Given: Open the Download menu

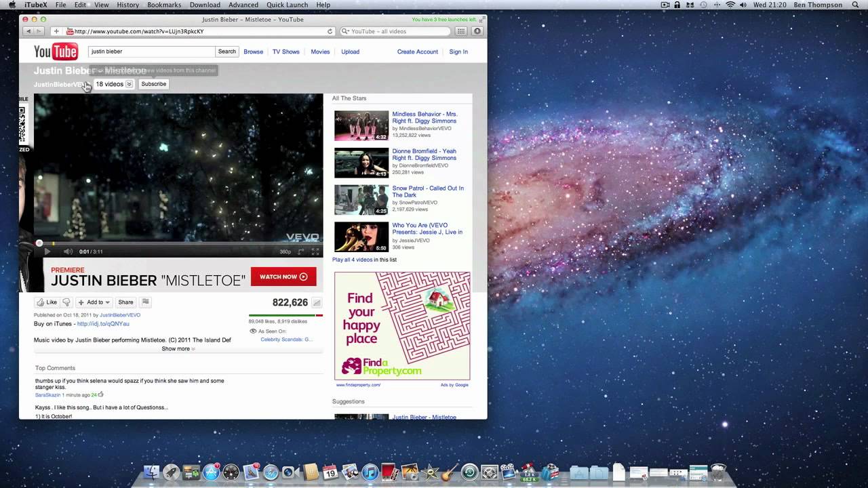Looking at the screenshot, I should [x=205, y=5].
